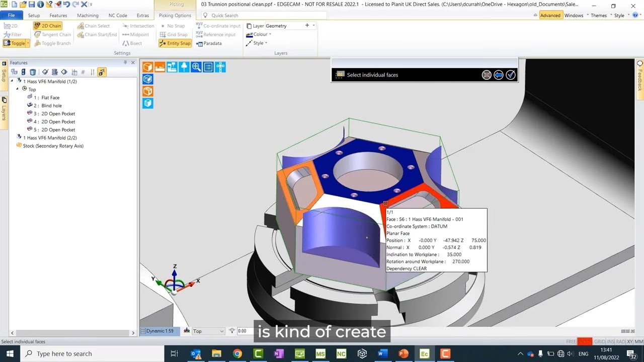
Task: Switch to the Machining ribbon tab
Action: coord(88,16)
